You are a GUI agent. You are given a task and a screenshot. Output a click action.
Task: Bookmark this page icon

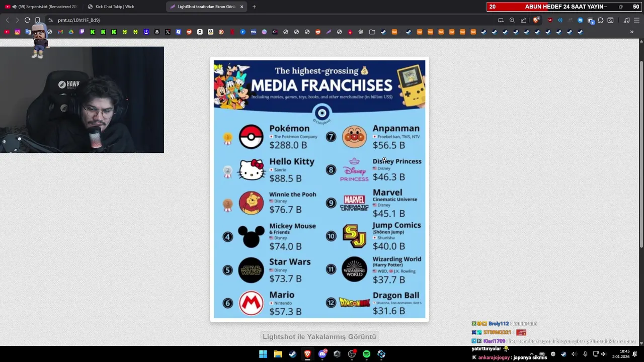[37, 20]
